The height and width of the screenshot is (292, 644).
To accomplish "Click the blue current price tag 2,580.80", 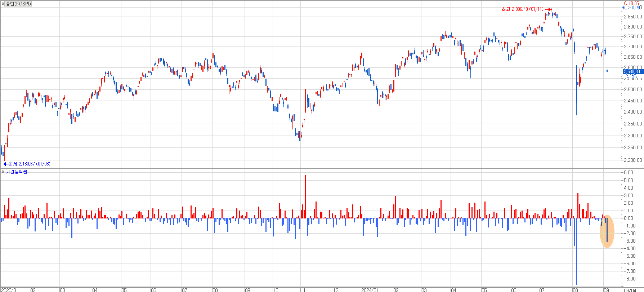I will point(632,71).
